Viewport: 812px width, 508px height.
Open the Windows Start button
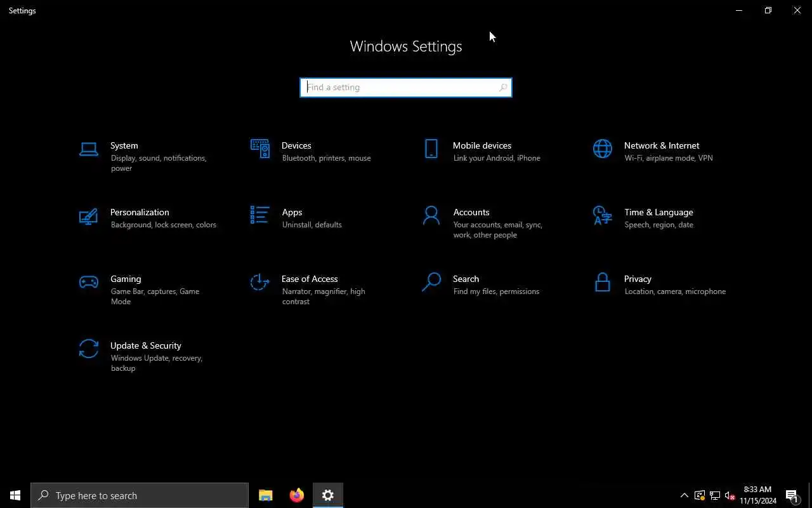pos(15,495)
